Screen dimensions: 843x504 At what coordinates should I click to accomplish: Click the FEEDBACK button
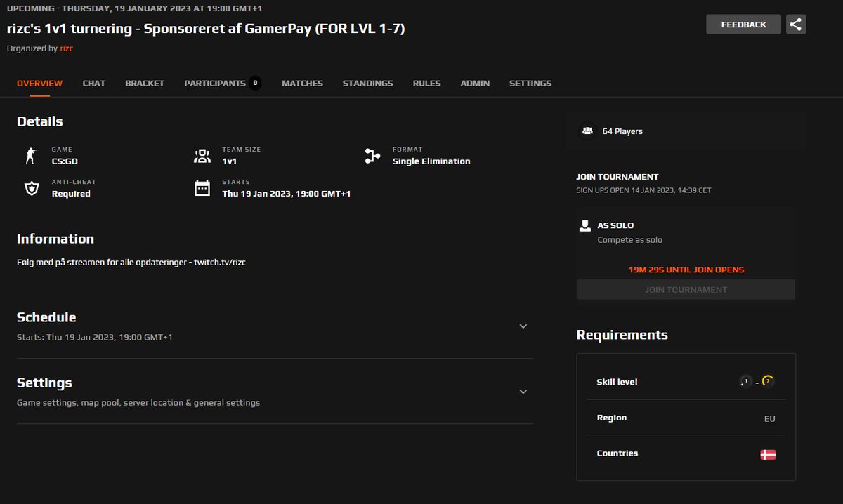point(743,25)
